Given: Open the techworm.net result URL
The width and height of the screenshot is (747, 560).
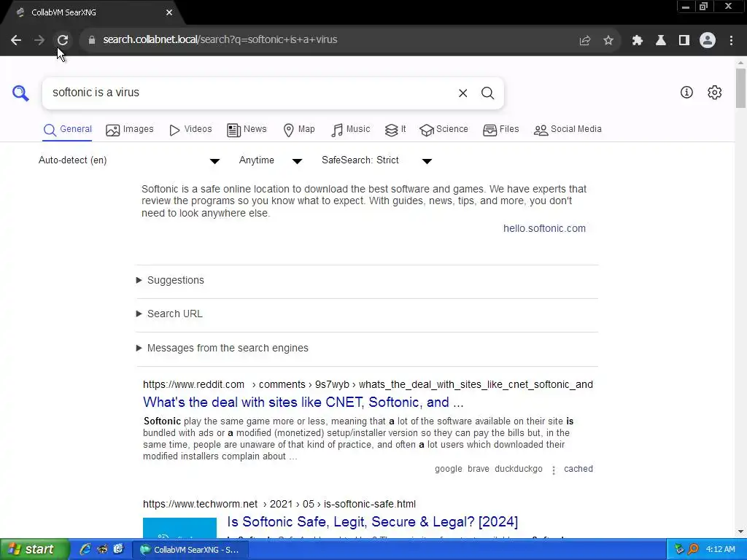Looking at the screenshot, I should tap(279, 505).
